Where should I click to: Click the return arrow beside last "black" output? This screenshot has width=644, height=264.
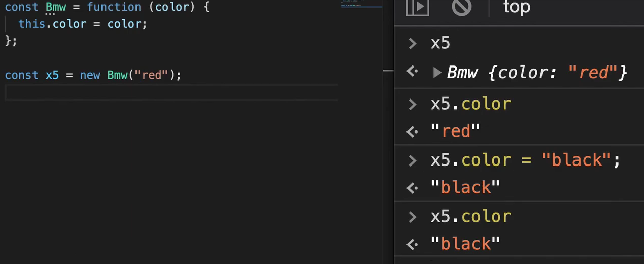tap(413, 244)
